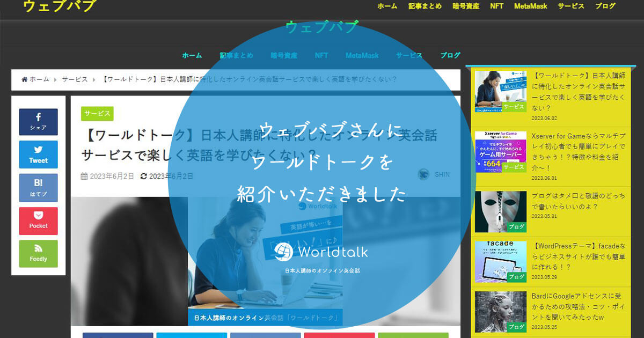Click the Twitter Tweet share button

coord(38,155)
